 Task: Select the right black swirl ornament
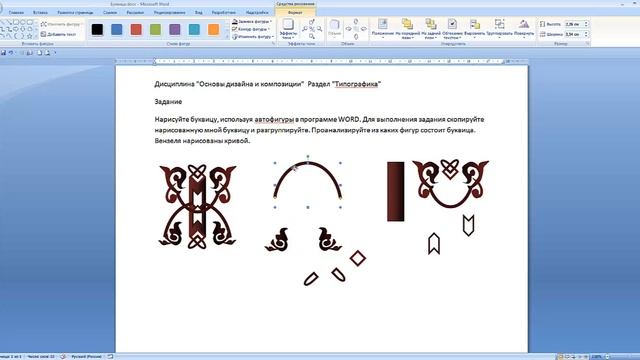pos(329,239)
